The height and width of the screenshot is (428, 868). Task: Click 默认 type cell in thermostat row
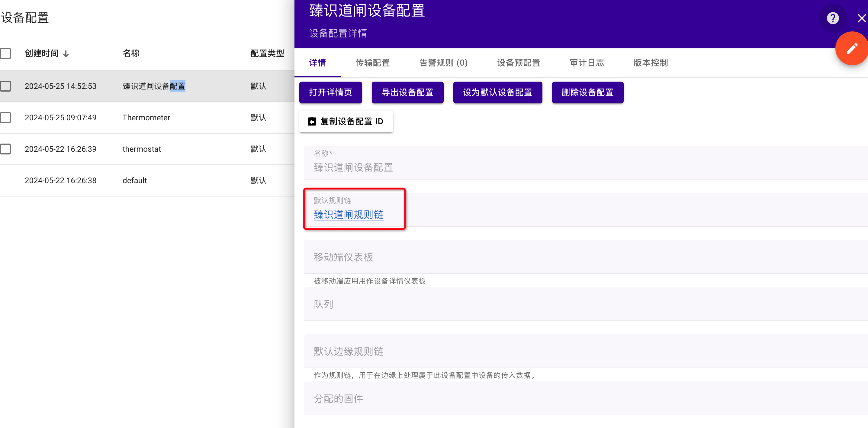point(259,149)
